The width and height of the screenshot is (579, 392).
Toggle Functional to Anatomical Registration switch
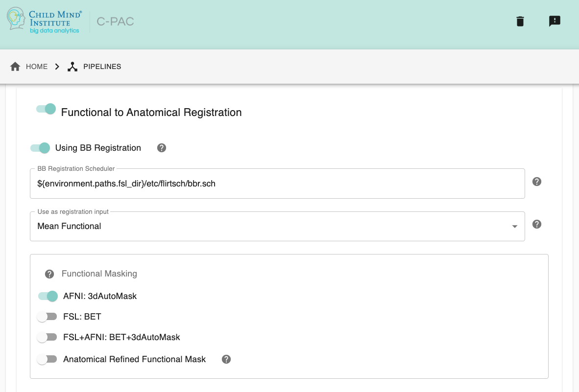click(46, 109)
